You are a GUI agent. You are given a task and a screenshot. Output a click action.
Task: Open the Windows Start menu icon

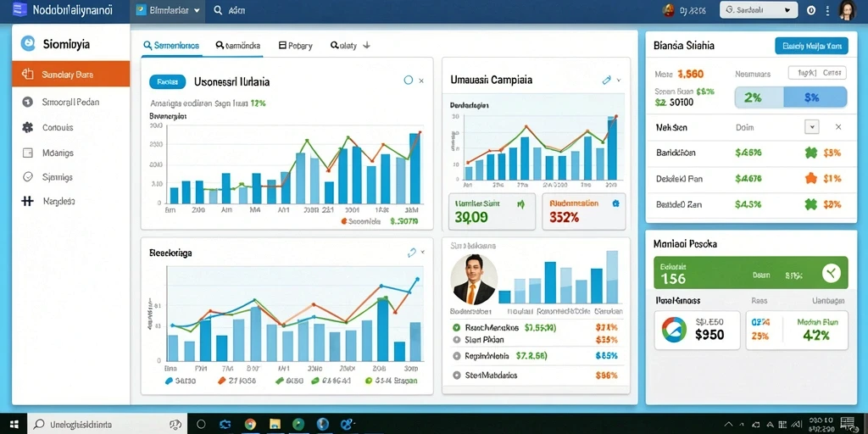14,424
